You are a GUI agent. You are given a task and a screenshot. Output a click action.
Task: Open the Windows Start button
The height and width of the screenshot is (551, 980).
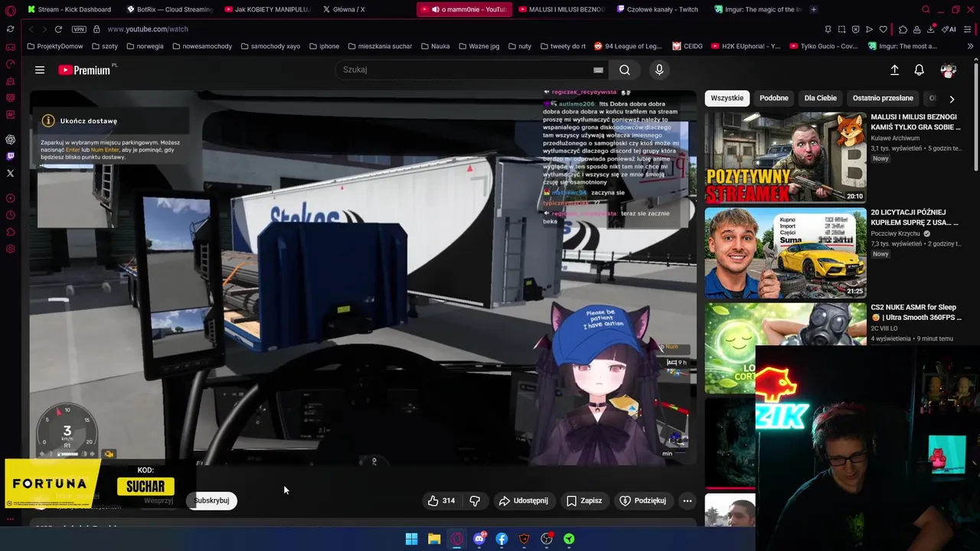411,539
